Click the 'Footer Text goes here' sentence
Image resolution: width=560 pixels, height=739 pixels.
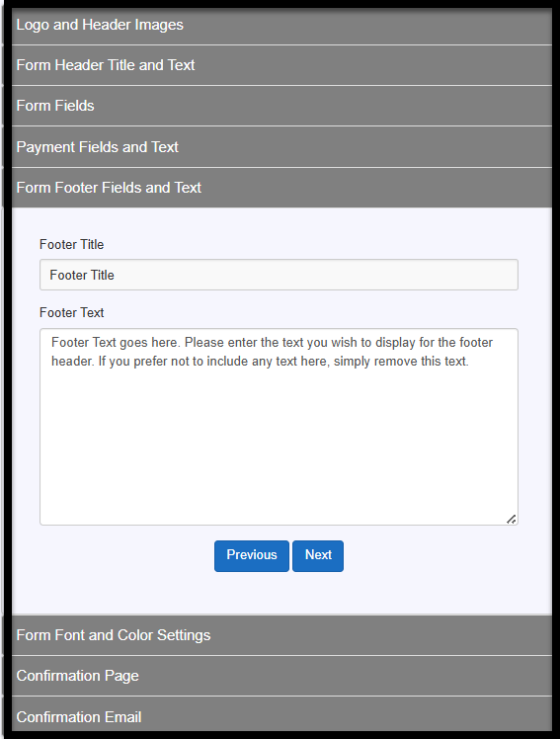116,343
